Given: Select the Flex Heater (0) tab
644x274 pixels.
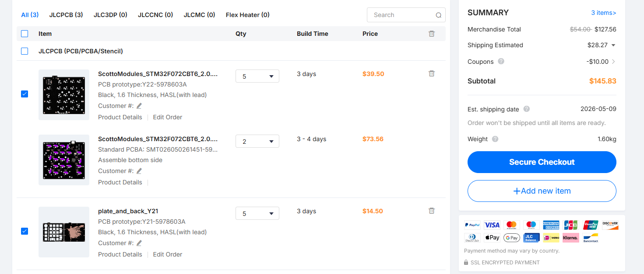Looking at the screenshot, I should click(248, 15).
